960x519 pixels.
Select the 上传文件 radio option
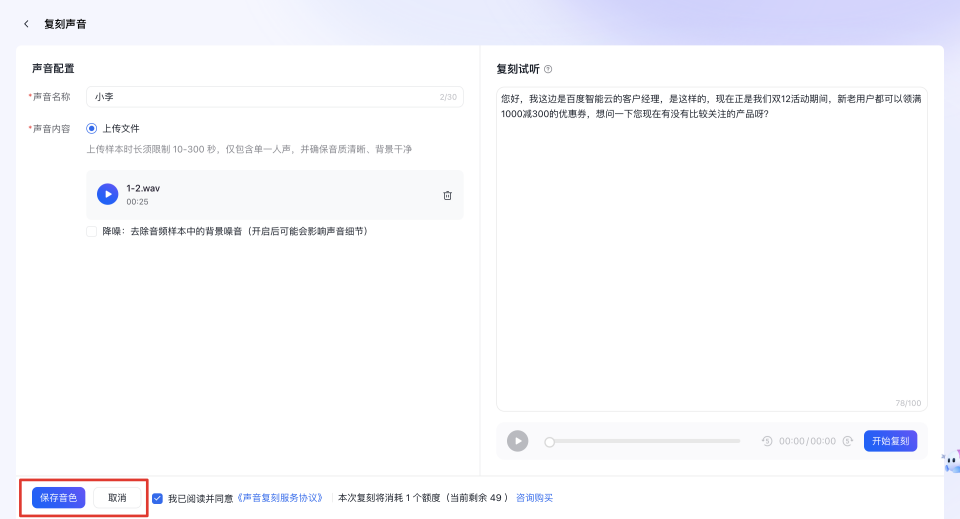(x=92, y=128)
